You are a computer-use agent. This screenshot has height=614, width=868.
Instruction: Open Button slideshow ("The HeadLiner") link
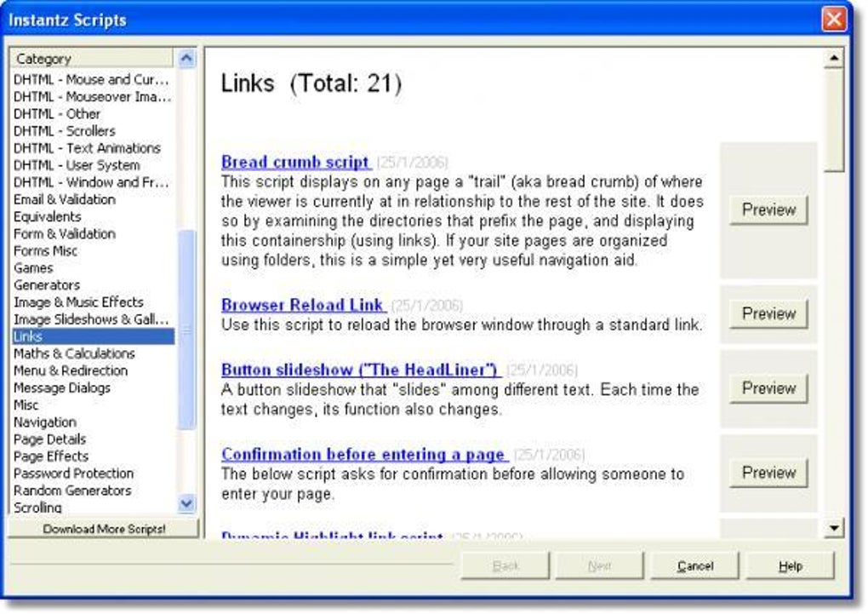tap(360, 370)
